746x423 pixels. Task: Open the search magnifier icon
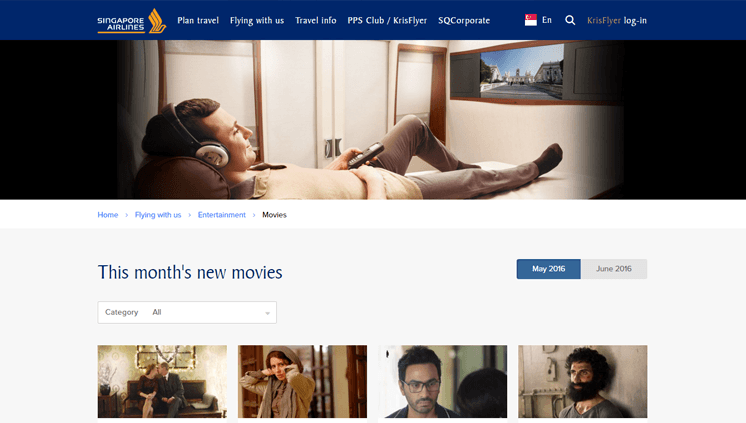tap(570, 20)
